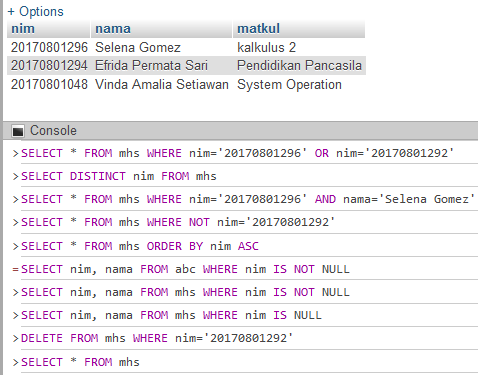Expand query with OR nim='20170801292'
Viewport: 478px width, 375px height.
tap(15, 153)
